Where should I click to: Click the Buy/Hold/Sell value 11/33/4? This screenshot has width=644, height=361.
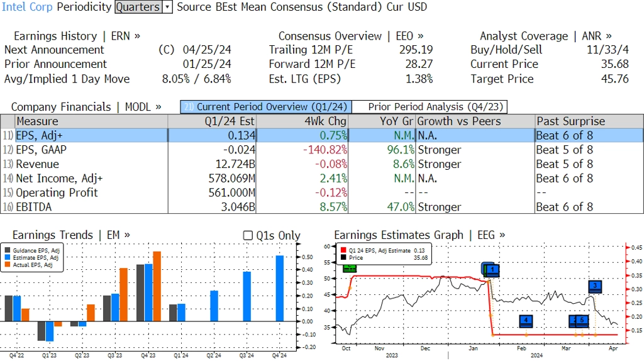(x=608, y=50)
